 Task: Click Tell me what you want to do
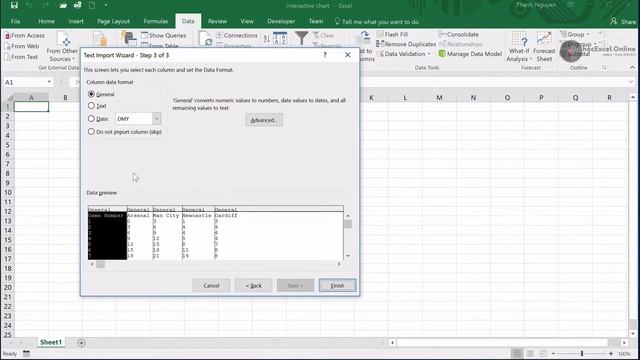click(376, 22)
